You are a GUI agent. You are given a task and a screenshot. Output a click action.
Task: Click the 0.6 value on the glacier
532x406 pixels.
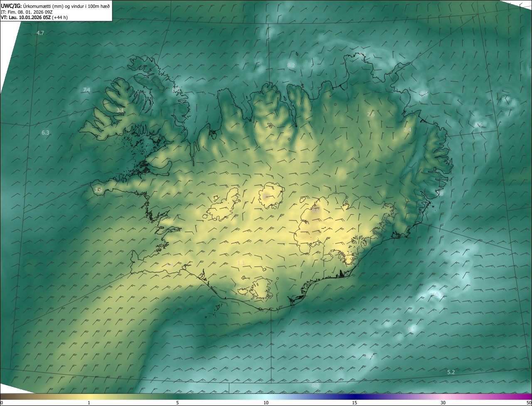click(315, 210)
